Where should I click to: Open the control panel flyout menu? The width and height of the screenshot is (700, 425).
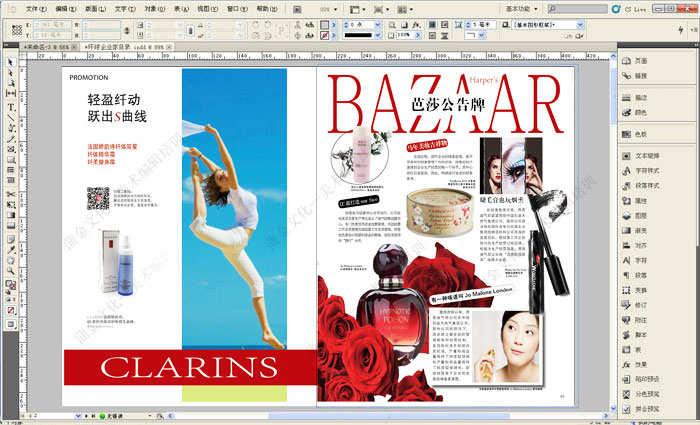[695, 29]
